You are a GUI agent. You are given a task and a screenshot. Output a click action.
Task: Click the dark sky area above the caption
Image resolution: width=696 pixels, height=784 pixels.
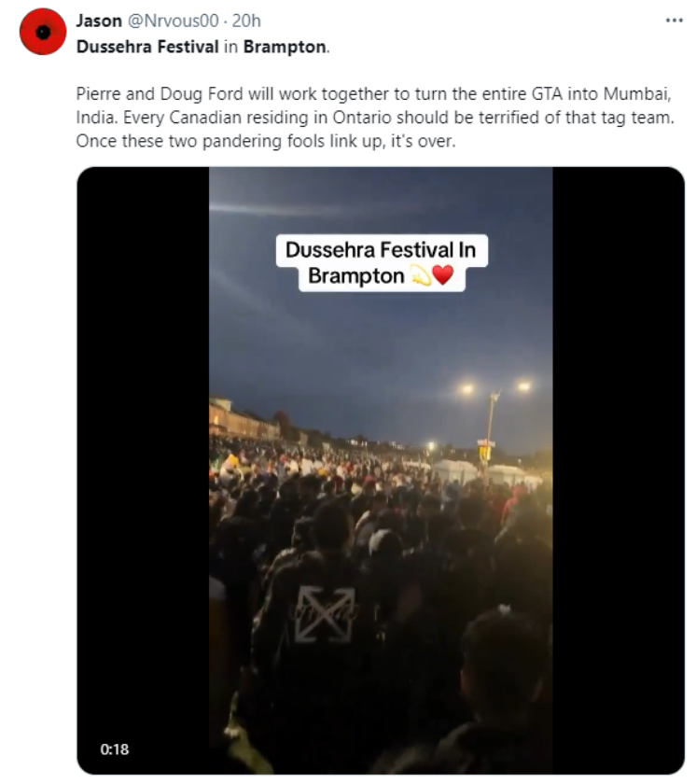pyautogui.click(x=381, y=200)
